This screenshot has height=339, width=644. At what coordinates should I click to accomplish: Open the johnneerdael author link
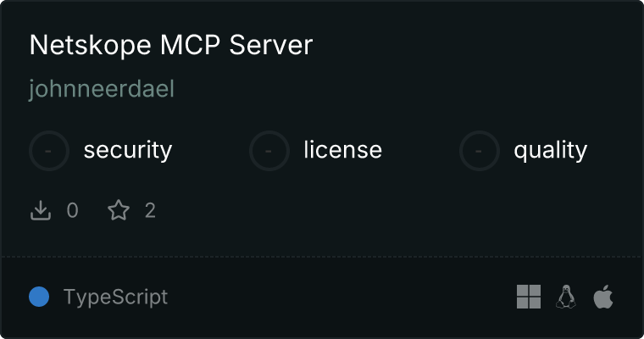coord(102,89)
